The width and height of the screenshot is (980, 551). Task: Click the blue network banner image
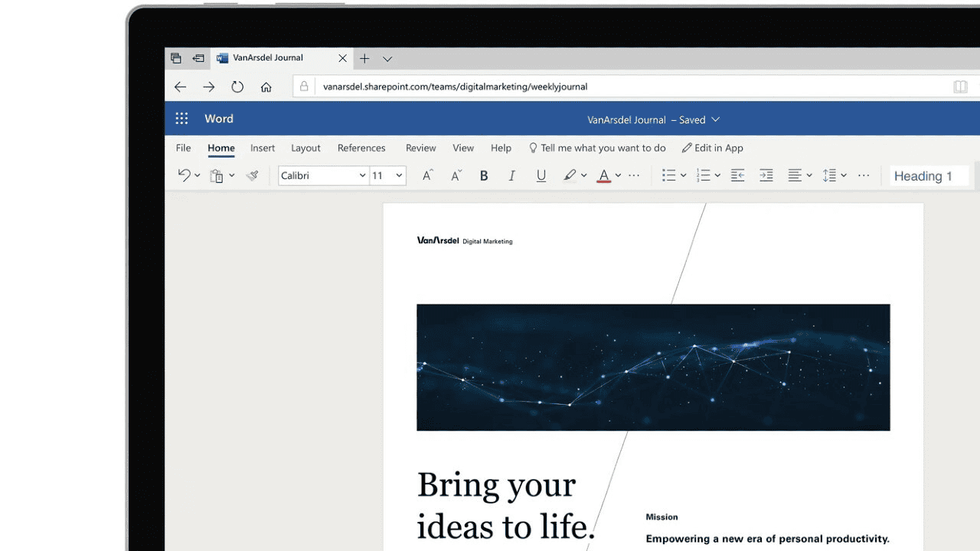click(x=653, y=367)
